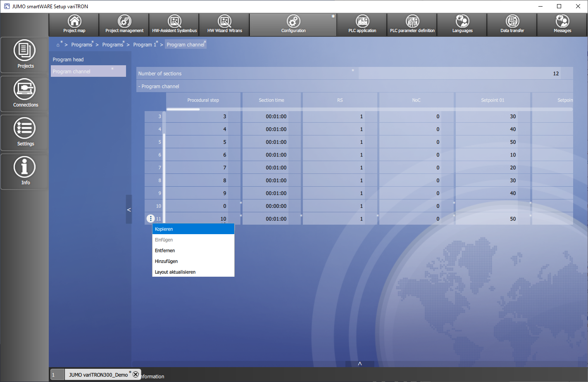The image size is (588, 382).
Task: Open Settings in left sidebar
Action: [25, 132]
